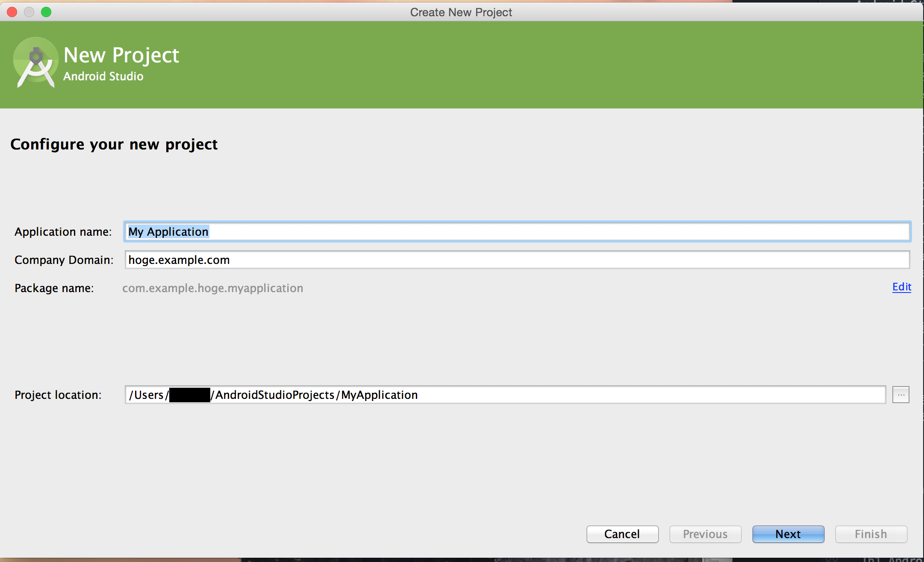Open the project location browse button

pyautogui.click(x=901, y=395)
